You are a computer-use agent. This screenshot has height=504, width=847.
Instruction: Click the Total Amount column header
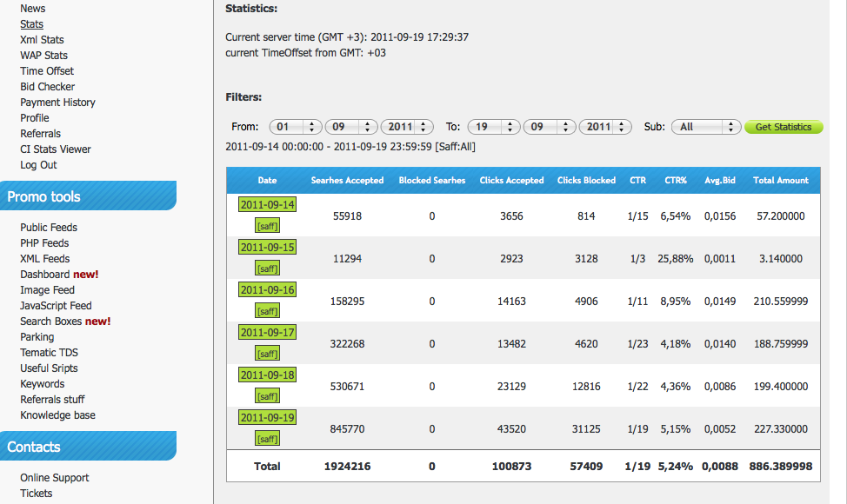click(780, 181)
